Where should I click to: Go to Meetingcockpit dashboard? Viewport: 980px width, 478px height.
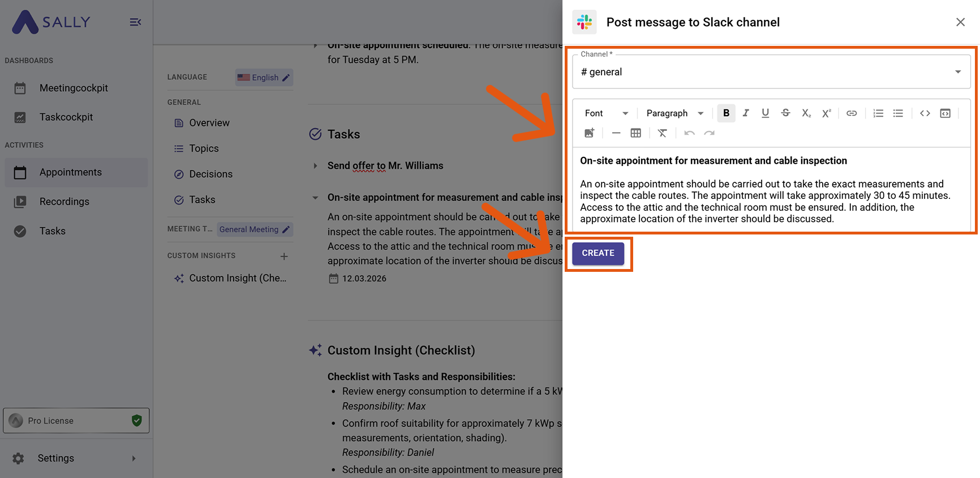click(74, 88)
